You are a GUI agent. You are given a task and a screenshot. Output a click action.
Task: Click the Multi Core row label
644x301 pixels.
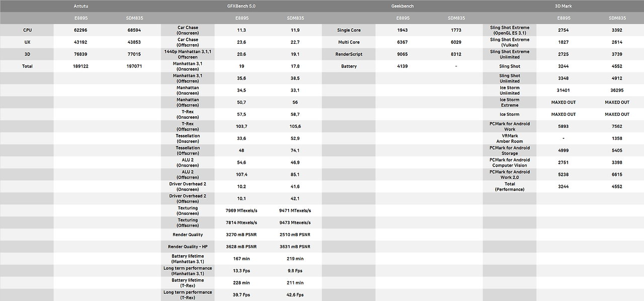(x=349, y=42)
